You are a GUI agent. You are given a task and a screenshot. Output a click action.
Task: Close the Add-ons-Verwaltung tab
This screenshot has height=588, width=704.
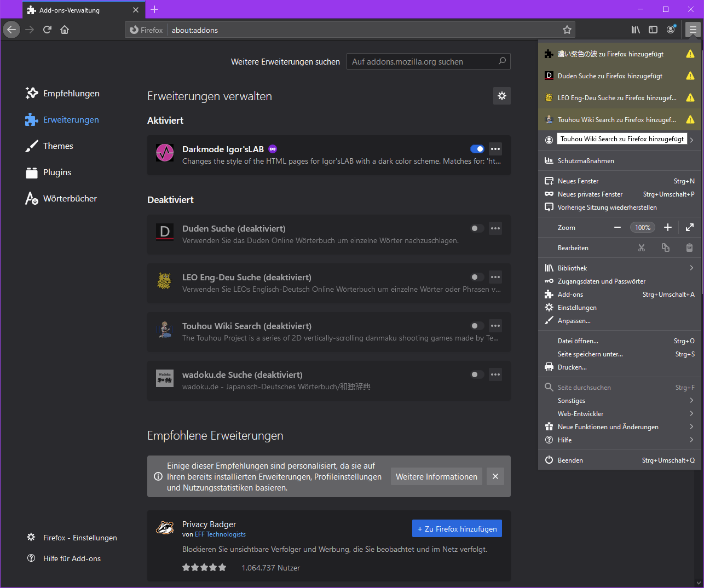[136, 10]
